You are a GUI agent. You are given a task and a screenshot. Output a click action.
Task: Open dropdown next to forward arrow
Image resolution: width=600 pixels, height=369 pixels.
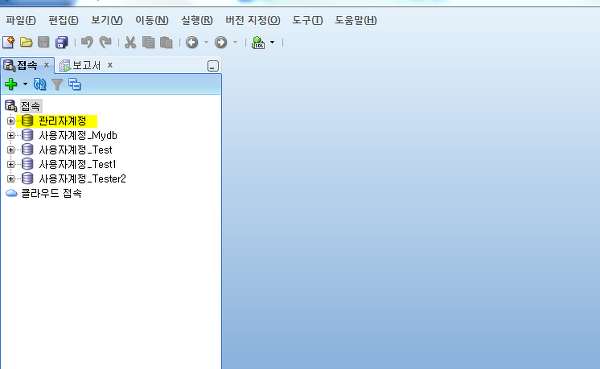click(x=235, y=42)
